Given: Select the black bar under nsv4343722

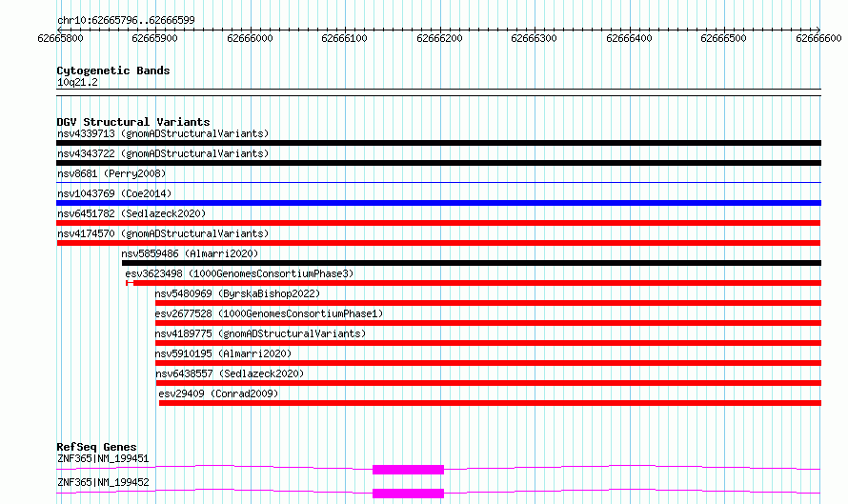Looking at the screenshot, I should 438,163.
